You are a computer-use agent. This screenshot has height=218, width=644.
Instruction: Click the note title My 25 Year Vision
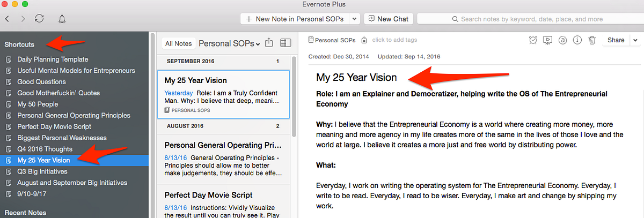coord(356,78)
